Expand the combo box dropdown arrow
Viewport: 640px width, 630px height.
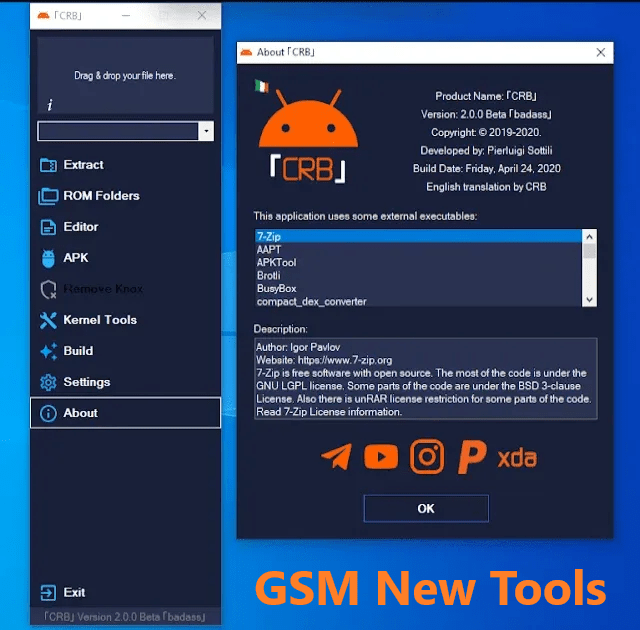pos(206,131)
